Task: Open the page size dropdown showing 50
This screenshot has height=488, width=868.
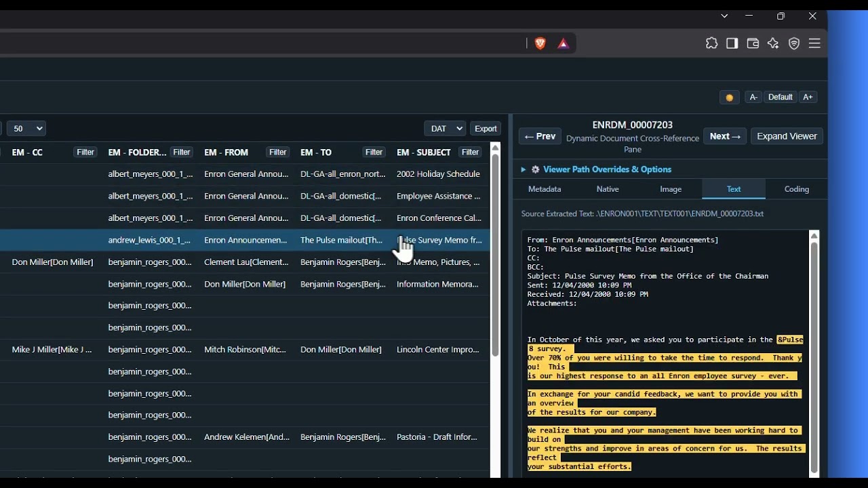Action: (x=26, y=128)
